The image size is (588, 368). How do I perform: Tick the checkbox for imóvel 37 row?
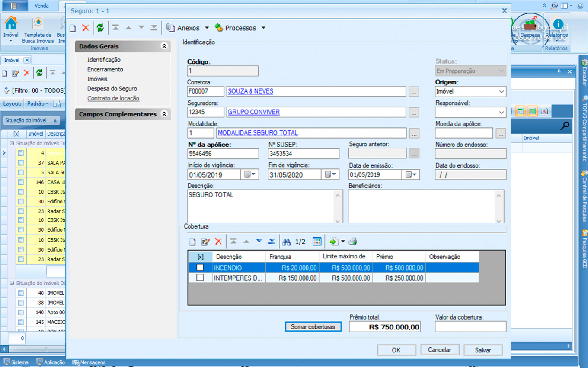point(21,163)
